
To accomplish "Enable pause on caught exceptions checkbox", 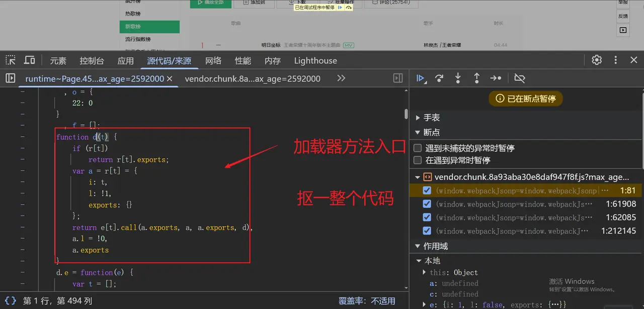I will coord(417,160).
